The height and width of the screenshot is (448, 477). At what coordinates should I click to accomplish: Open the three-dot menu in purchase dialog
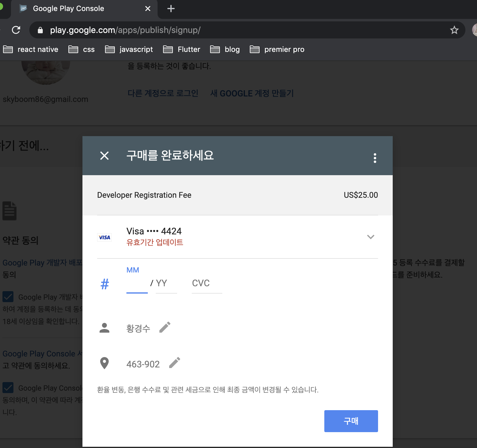click(x=375, y=158)
